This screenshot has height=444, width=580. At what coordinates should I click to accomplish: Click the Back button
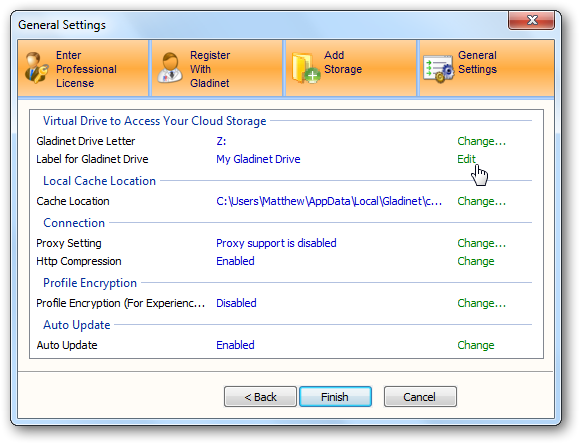coord(260,397)
